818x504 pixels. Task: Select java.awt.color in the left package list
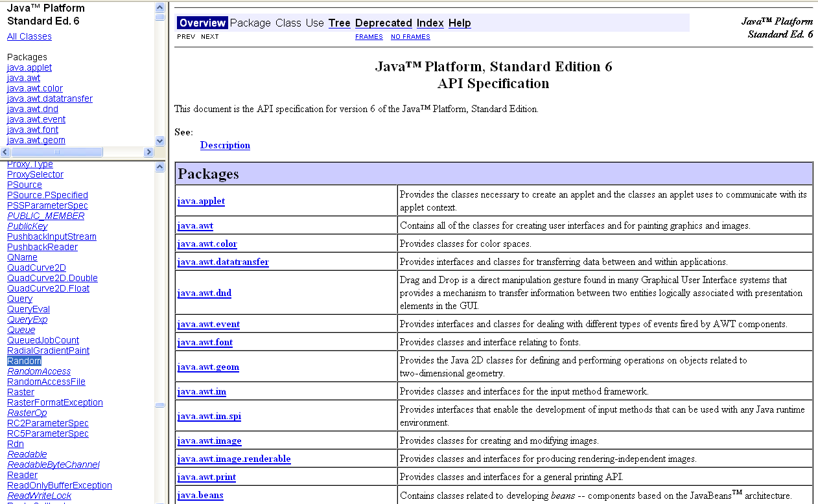[35, 88]
